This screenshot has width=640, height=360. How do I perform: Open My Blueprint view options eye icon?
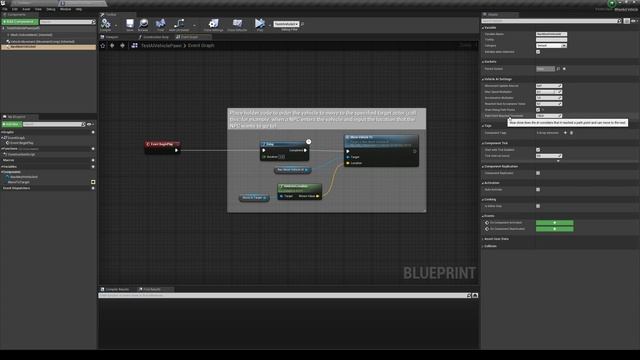[x=90, y=124]
